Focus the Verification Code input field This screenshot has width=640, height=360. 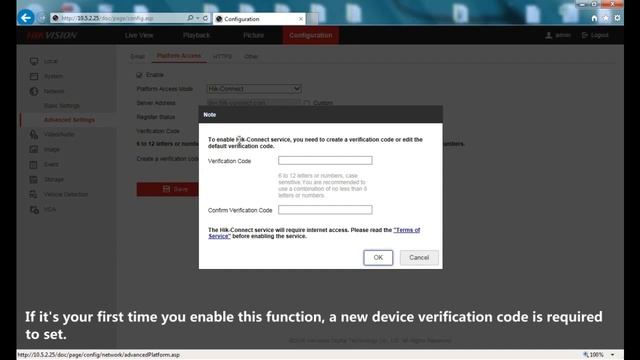[x=325, y=160]
